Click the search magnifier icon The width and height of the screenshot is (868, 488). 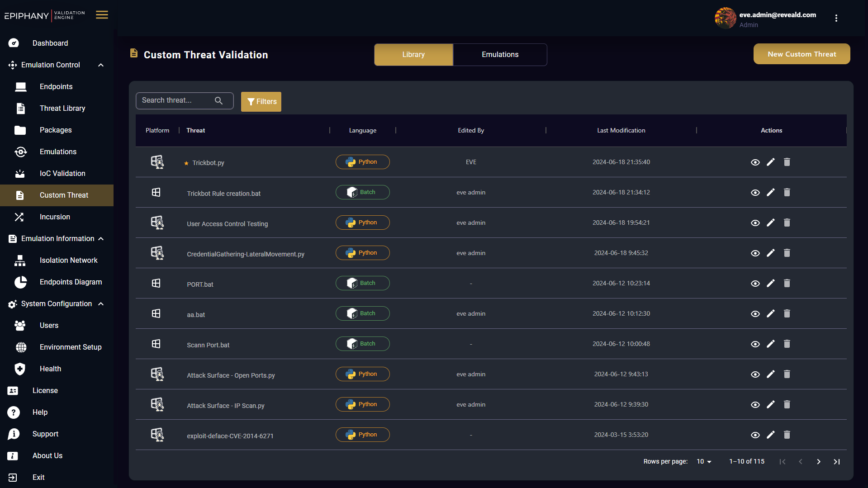[218, 100]
